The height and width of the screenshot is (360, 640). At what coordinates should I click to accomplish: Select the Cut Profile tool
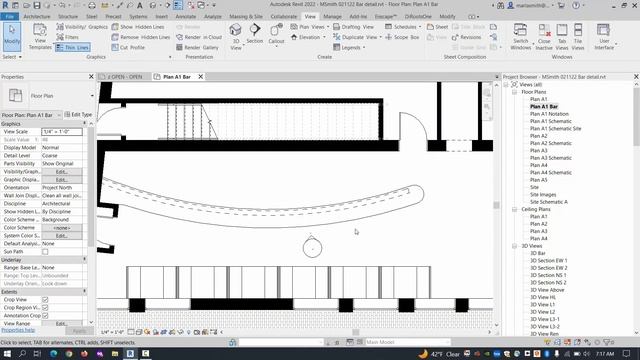coord(128,47)
